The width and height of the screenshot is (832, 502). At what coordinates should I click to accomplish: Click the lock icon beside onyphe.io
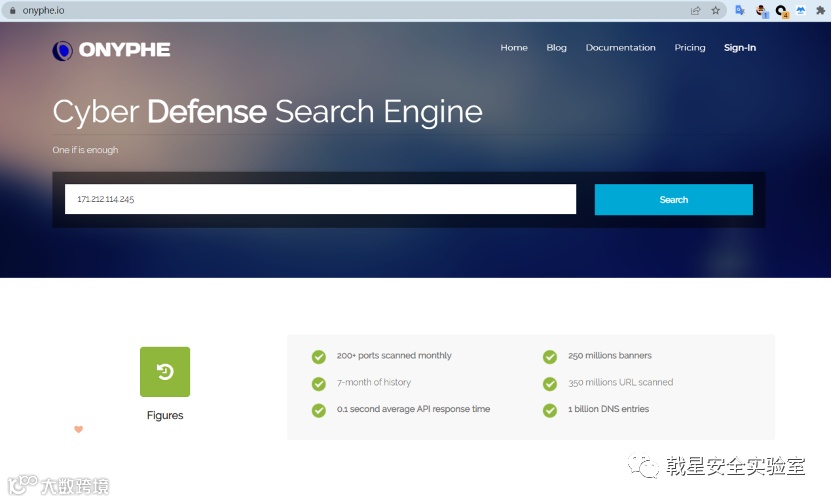point(13,10)
